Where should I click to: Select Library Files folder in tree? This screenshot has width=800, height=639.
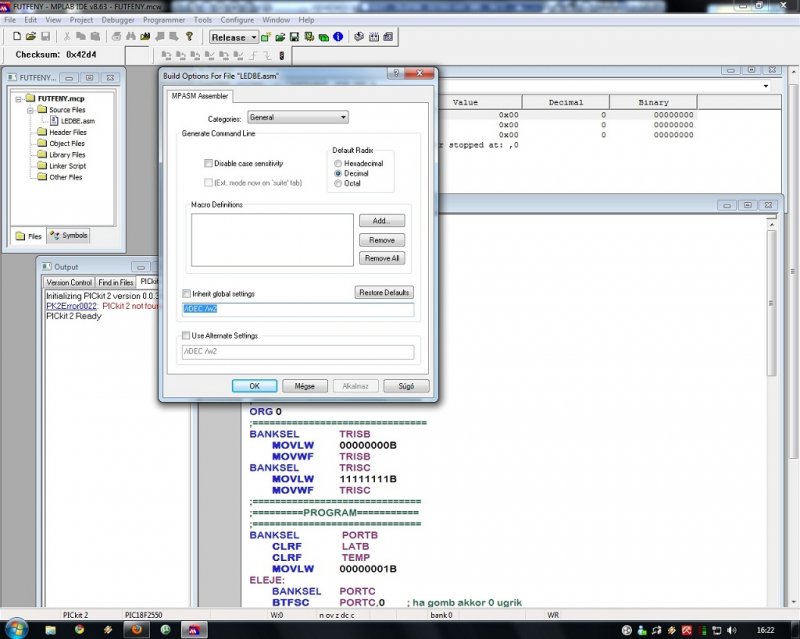[67, 155]
